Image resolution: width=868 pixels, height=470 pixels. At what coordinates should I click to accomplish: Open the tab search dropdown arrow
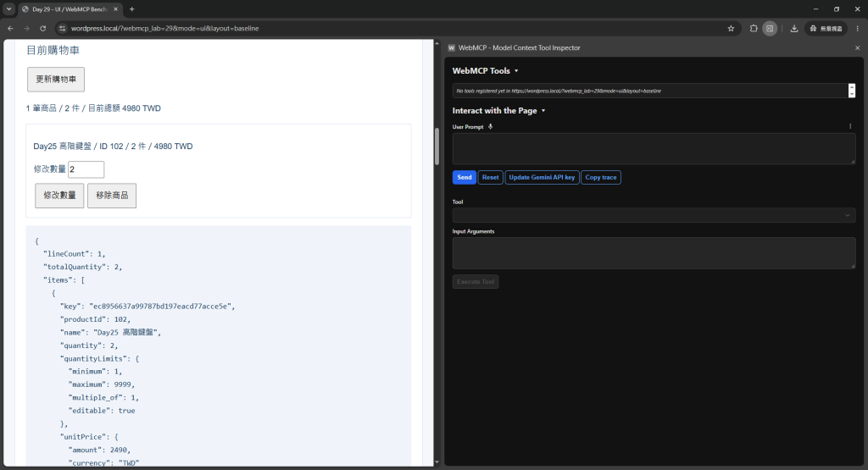coord(8,8)
